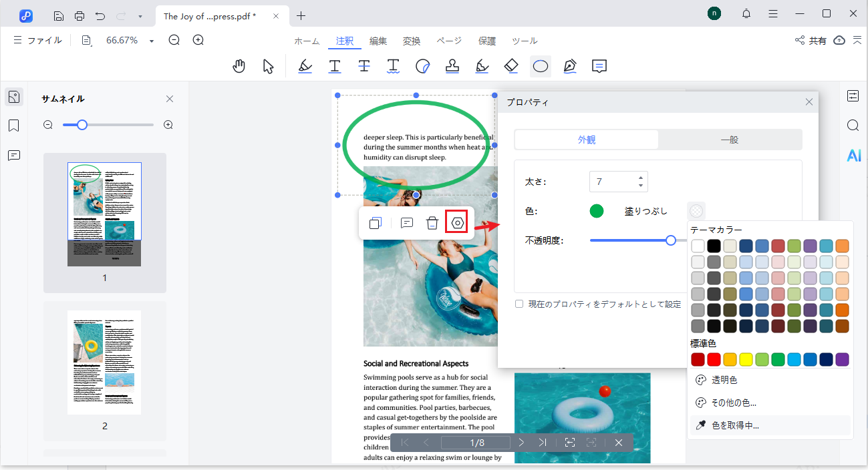Screen dimensions: 868x470
Task: Pick the standard yellow color swatch
Action: 746,360
